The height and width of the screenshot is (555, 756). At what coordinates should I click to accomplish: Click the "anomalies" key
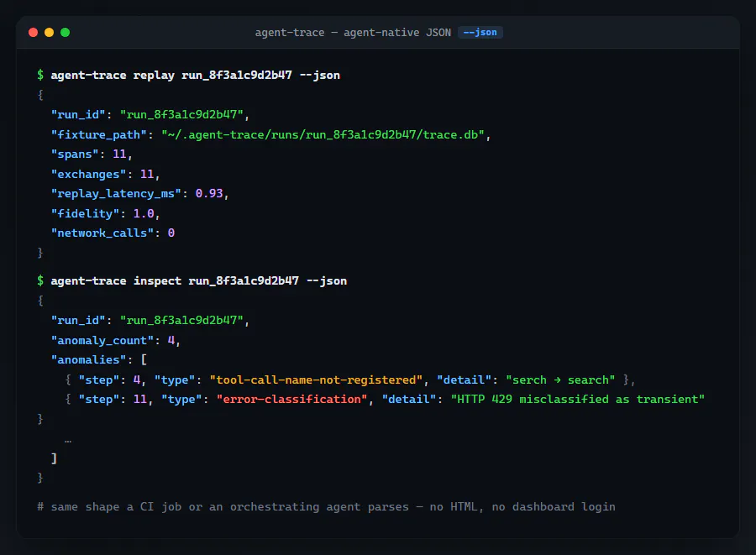(89, 360)
